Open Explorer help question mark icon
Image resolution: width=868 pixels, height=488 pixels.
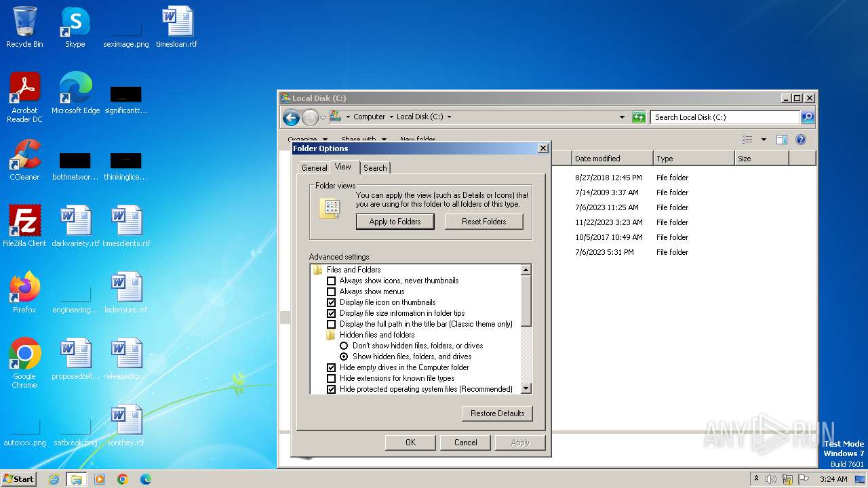(801, 140)
